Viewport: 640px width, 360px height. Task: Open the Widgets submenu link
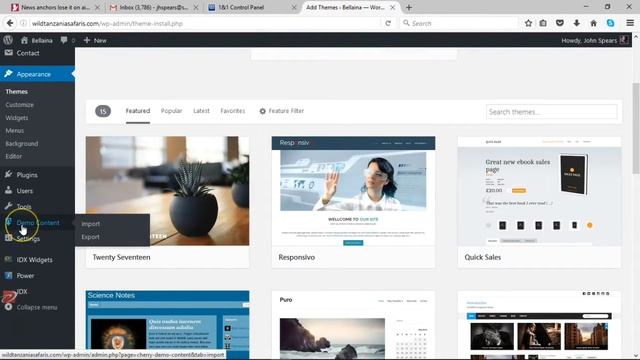pos(17,118)
